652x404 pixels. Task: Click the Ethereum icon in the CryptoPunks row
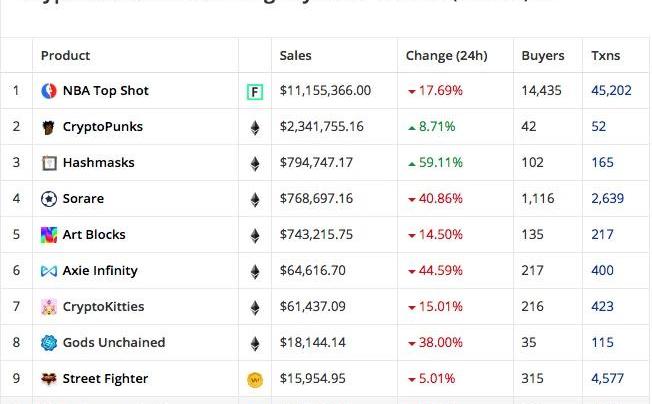click(x=255, y=127)
